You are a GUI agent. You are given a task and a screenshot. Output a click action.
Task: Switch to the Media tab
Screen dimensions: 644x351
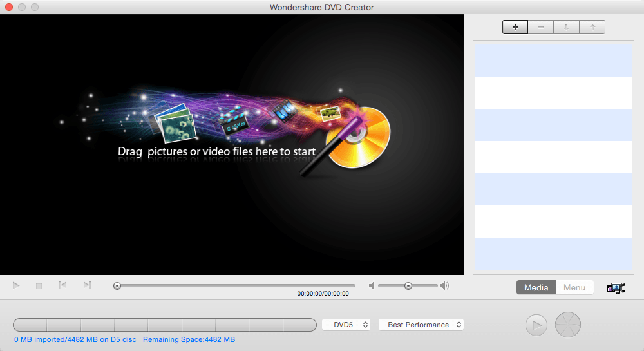pos(536,287)
